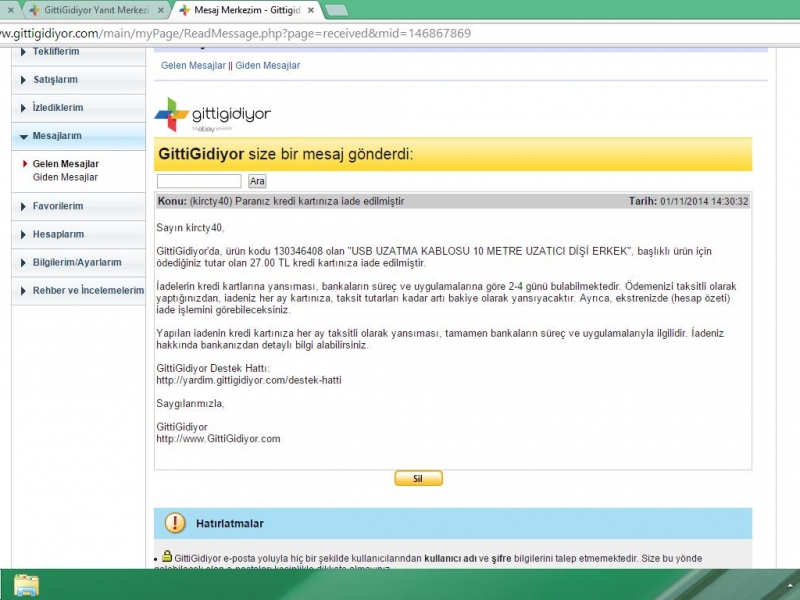Click the greeting 'Sayın kircty40,'
800x600 pixels.
click(x=190, y=228)
